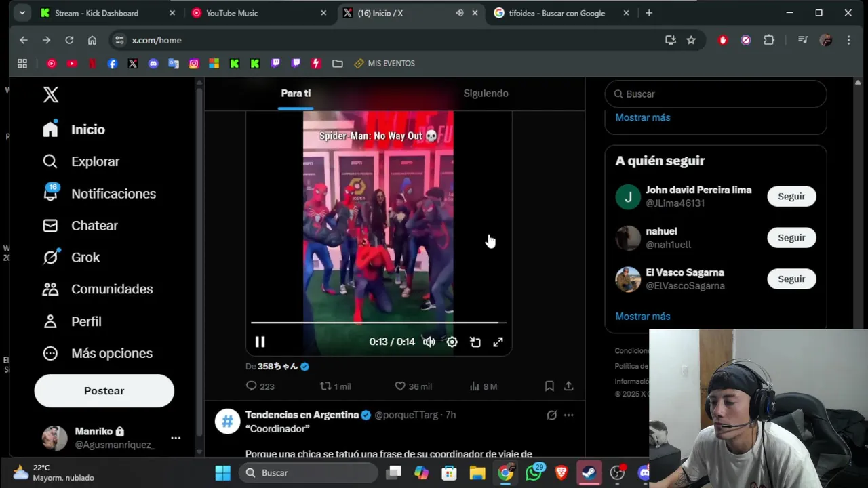Open bookmarks folder icon
868x488 pixels.
(338, 64)
